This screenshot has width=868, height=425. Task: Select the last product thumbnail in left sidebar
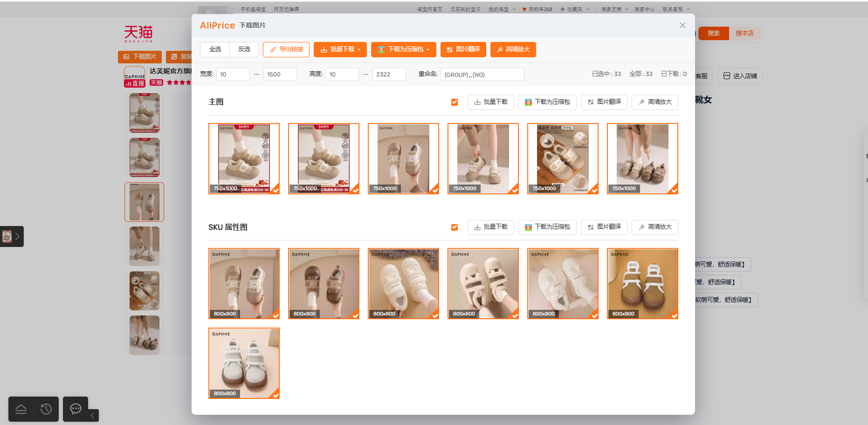144,335
